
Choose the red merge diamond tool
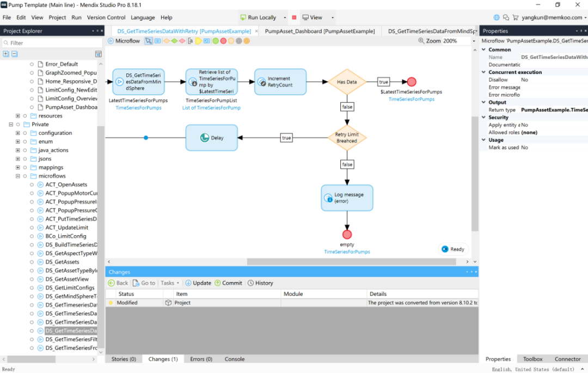(182, 41)
